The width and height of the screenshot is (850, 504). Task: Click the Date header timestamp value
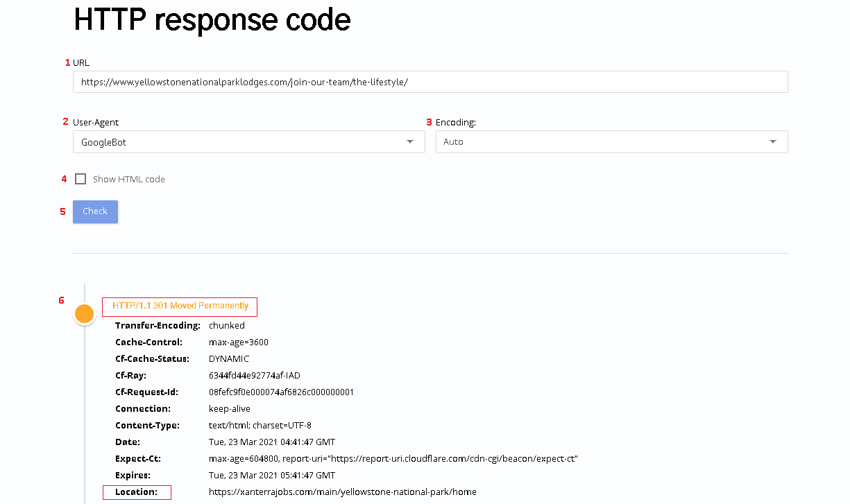pos(271,442)
